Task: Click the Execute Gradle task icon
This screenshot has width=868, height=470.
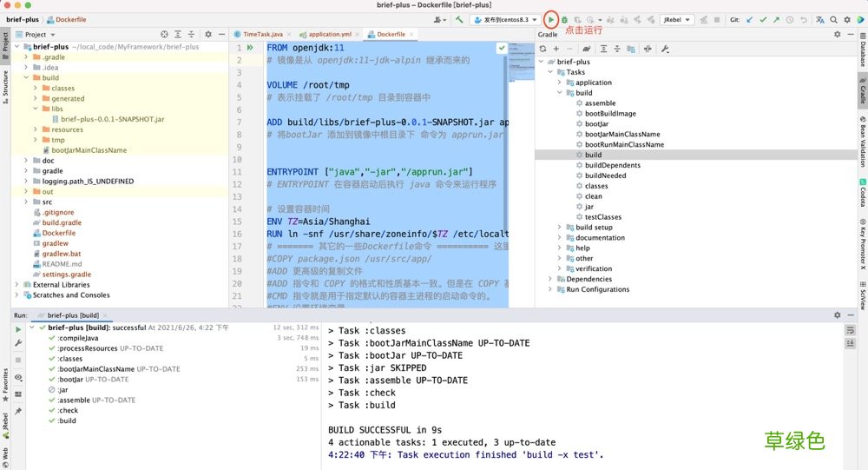Action: point(586,49)
